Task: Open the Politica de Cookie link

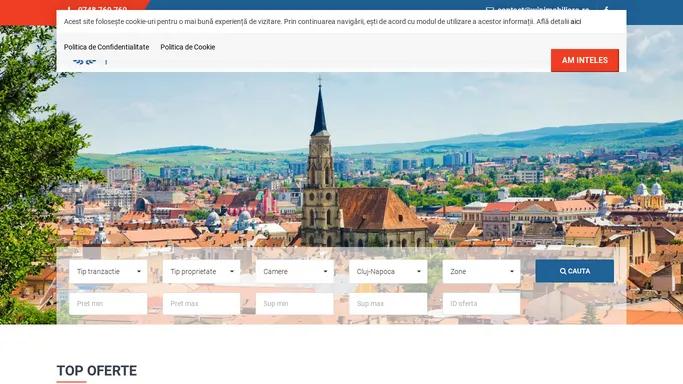Action: [x=188, y=47]
